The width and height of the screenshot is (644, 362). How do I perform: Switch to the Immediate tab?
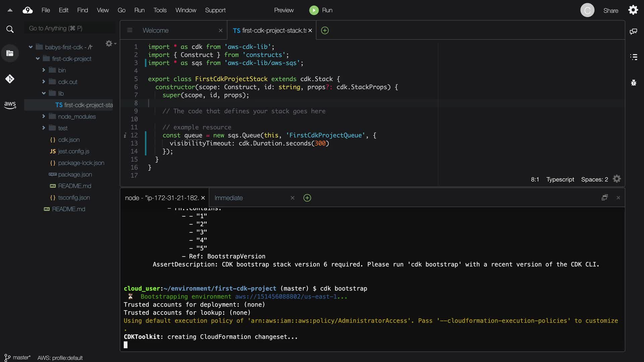coord(228,198)
